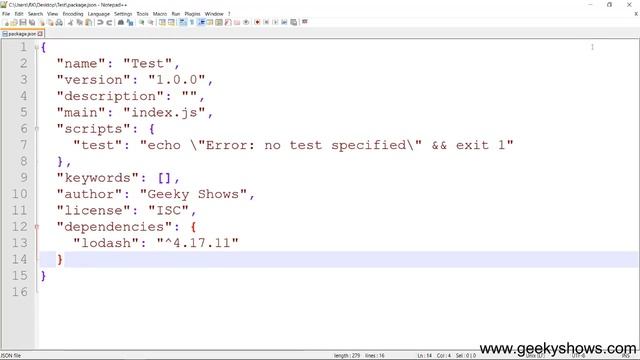Click the length : 279 status entry
The height and width of the screenshot is (360, 640).
[x=347, y=356]
